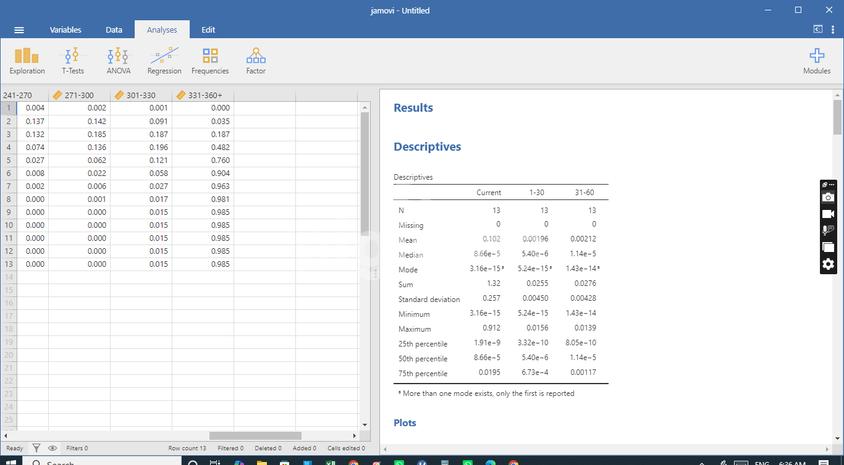Click the data grid horizontal scrollbar thumb
Screen dimensions: 844x465
255,436
